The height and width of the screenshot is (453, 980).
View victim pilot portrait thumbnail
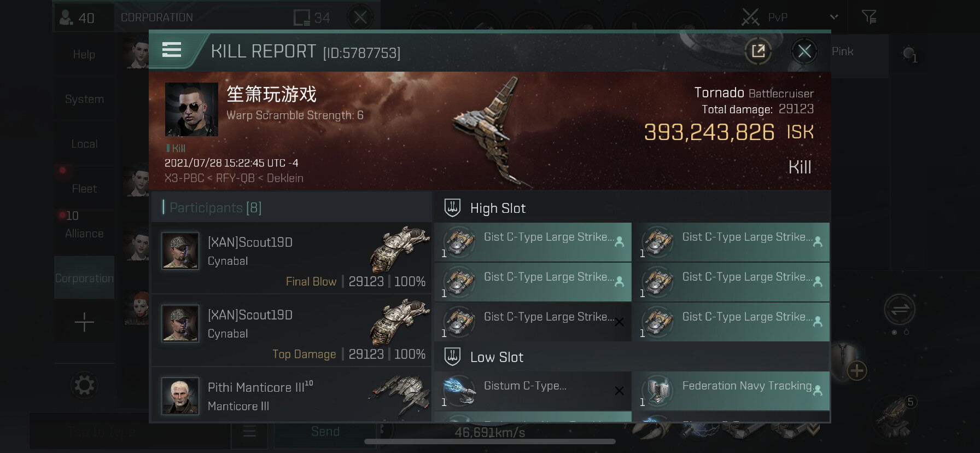[x=191, y=109]
